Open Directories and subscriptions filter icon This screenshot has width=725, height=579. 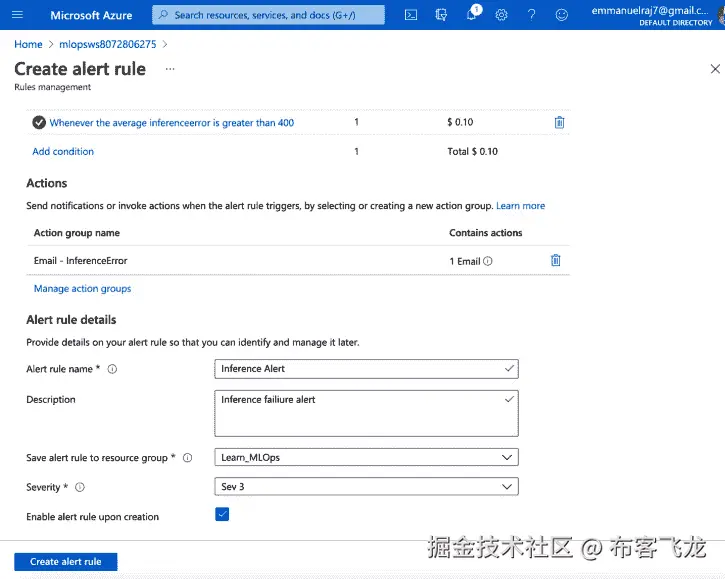[x=441, y=15]
